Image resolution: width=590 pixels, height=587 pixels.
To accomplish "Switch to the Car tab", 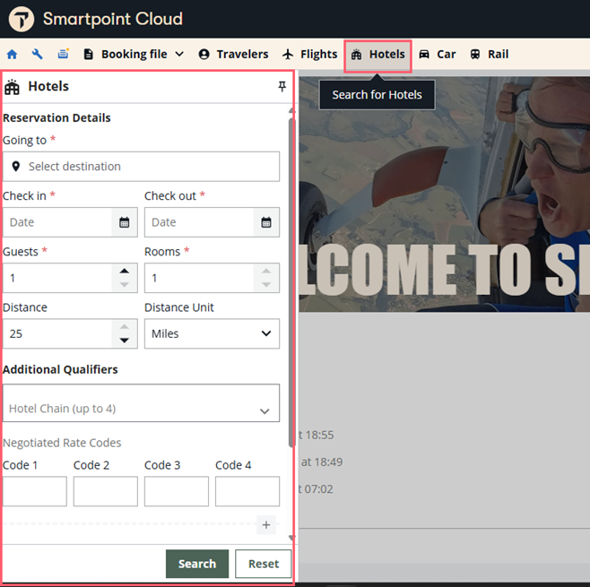I will point(437,54).
